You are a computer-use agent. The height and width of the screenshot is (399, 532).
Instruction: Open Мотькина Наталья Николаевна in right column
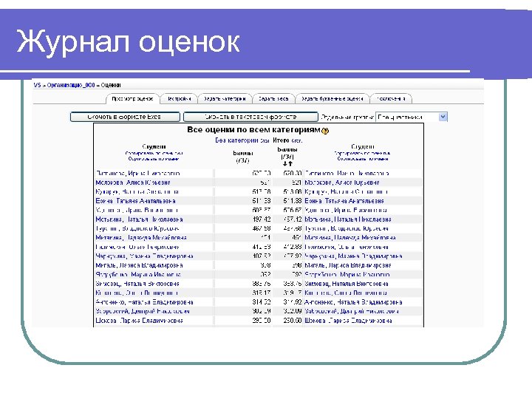(348, 219)
